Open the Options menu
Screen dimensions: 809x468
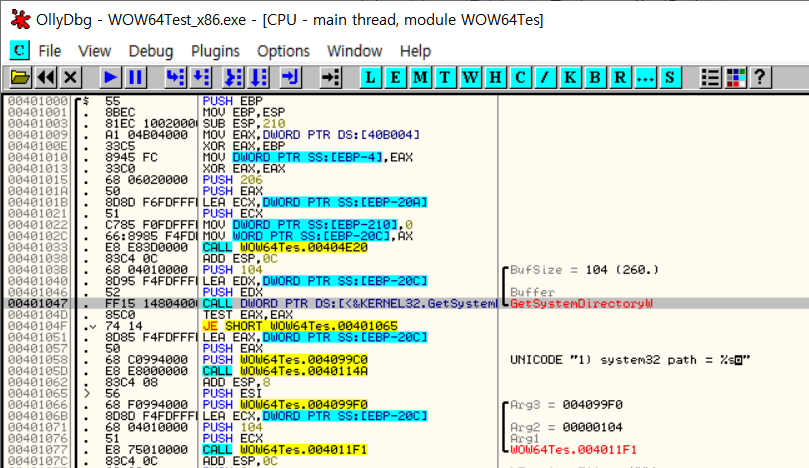click(x=283, y=51)
